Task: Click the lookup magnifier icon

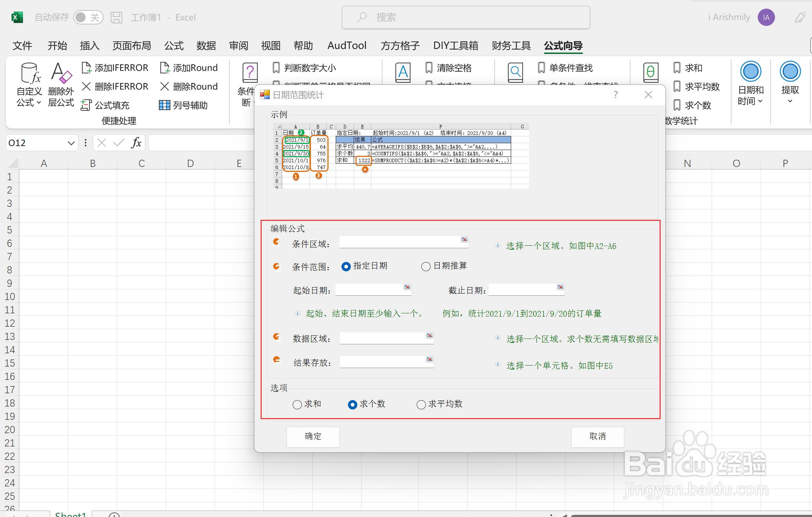Action: 515,72
